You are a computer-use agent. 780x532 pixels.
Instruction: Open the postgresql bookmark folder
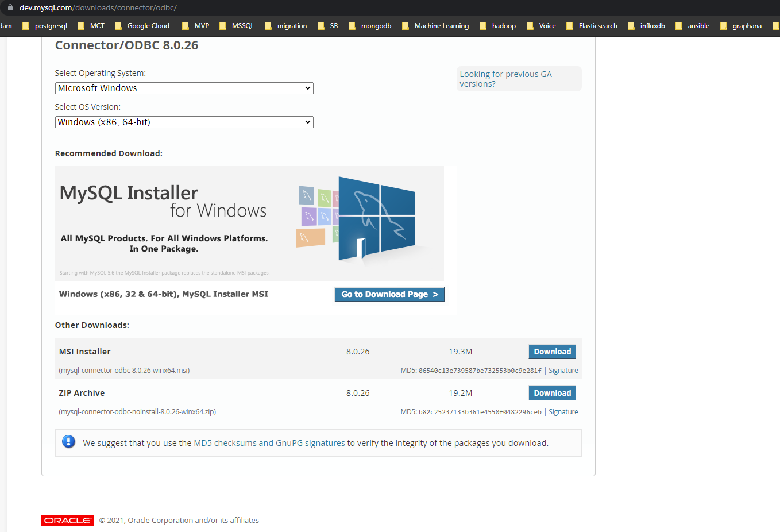pos(45,26)
